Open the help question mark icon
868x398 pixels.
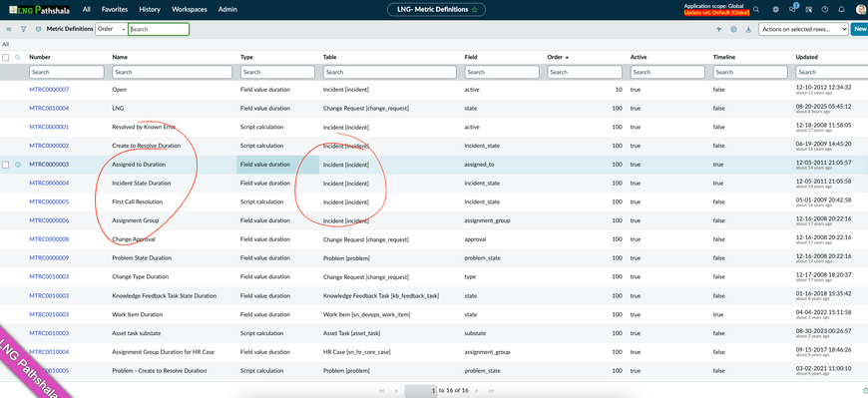pyautogui.click(x=825, y=9)
